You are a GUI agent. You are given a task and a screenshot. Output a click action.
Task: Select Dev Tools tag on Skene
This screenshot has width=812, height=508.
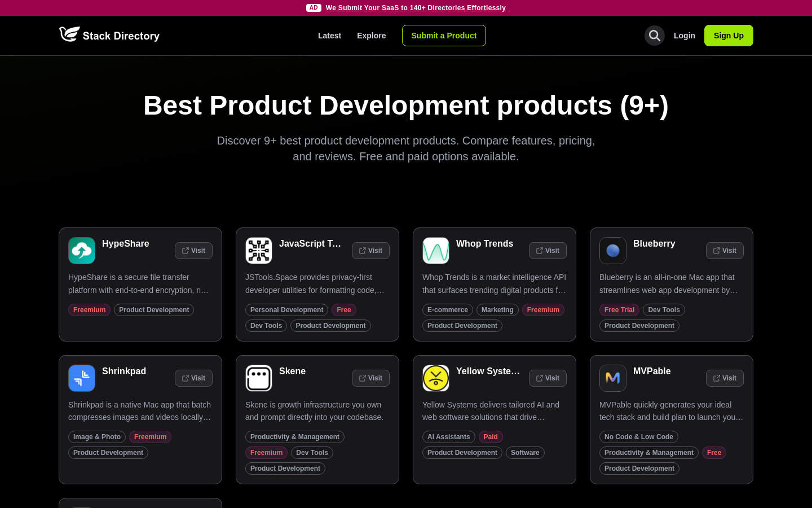(312, 453)
